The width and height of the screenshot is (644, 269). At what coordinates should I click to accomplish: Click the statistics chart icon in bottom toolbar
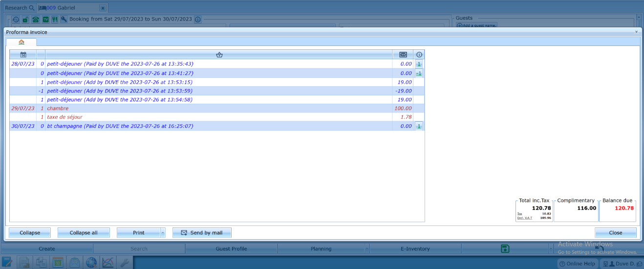107,263
